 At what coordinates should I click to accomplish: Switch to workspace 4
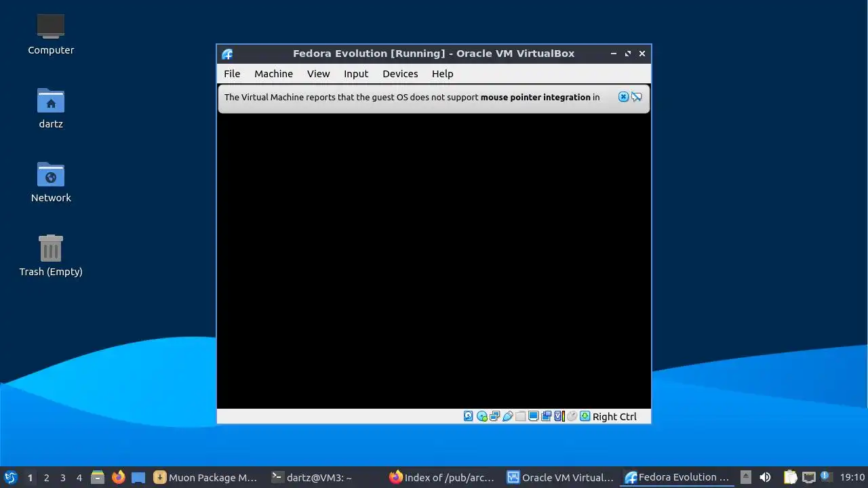tap(79, 478)
